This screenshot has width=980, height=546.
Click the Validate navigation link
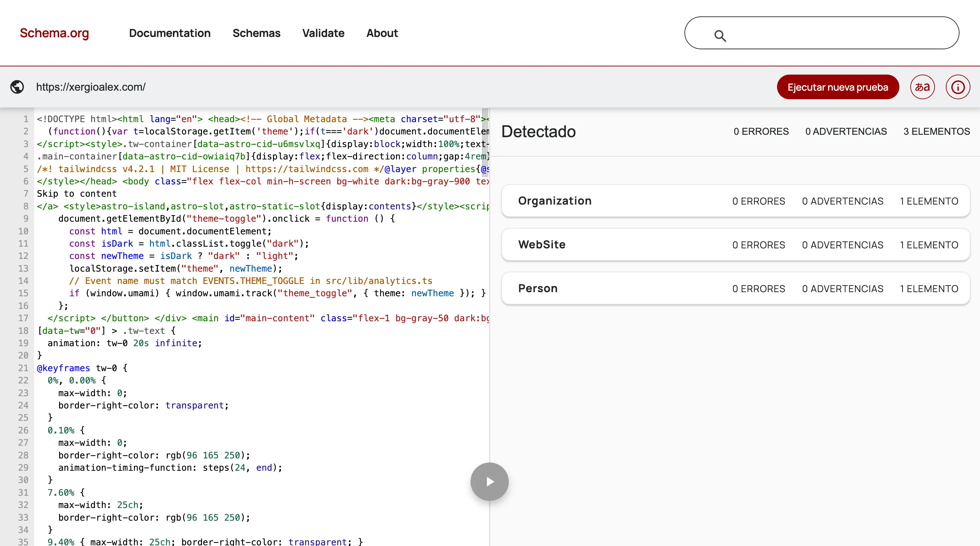tap(323, 34)
